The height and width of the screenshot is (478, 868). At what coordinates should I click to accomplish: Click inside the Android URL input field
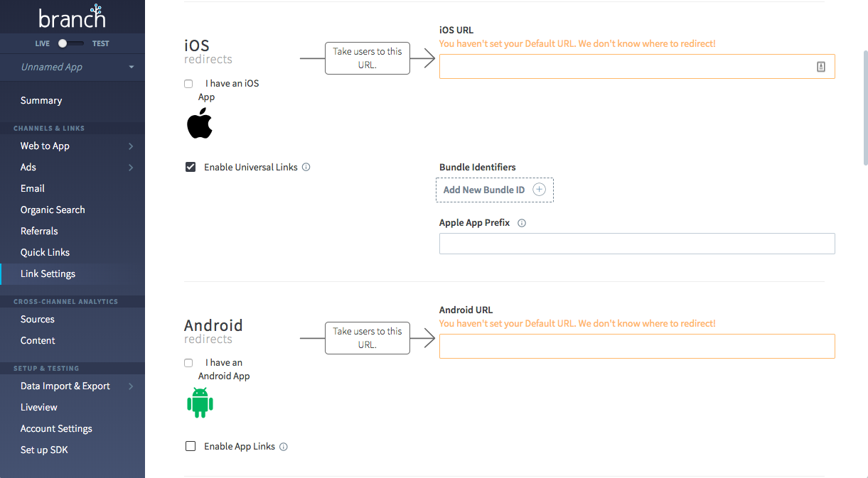pyautogui.click(x=637, y=346)
